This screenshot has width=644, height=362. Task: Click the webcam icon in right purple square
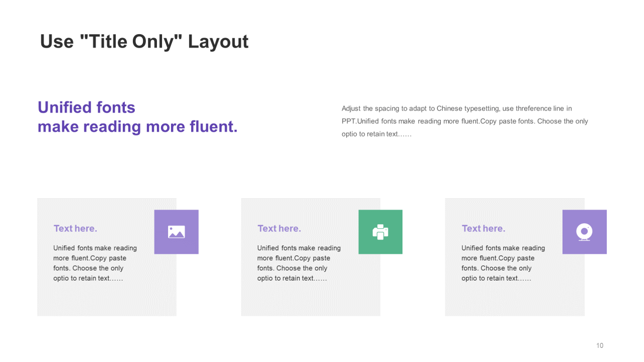pyautogui.click(x=584, y=232)
